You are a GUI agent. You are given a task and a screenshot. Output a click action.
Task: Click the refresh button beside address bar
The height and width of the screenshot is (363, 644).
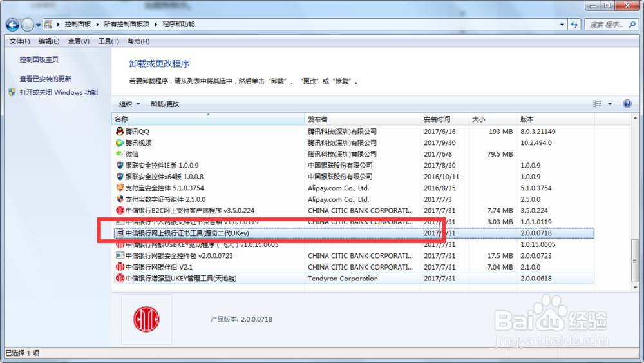pyautogui.click(x=574, y=25)
